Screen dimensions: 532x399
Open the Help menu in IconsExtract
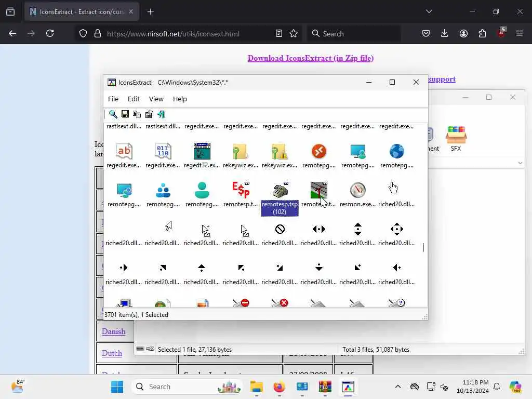coord(180,99)
